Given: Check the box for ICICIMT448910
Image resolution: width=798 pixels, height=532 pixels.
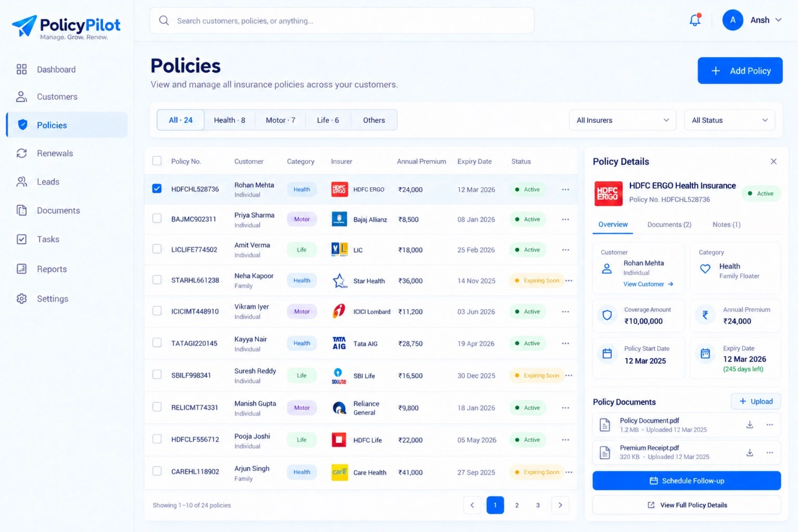Looking at the screenshot, I should tap(157, 311).
